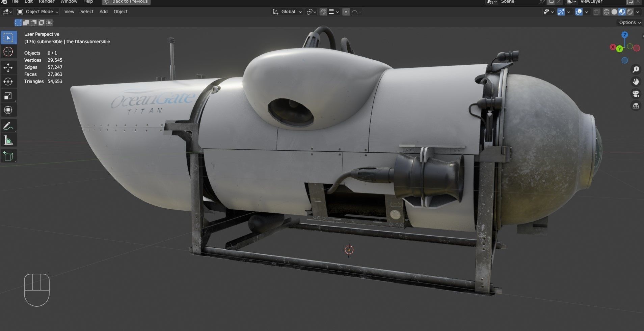Expand the overlays options arrow
Image resolution: width=644 pixels, height=331 pixels.
coord(587,12)
